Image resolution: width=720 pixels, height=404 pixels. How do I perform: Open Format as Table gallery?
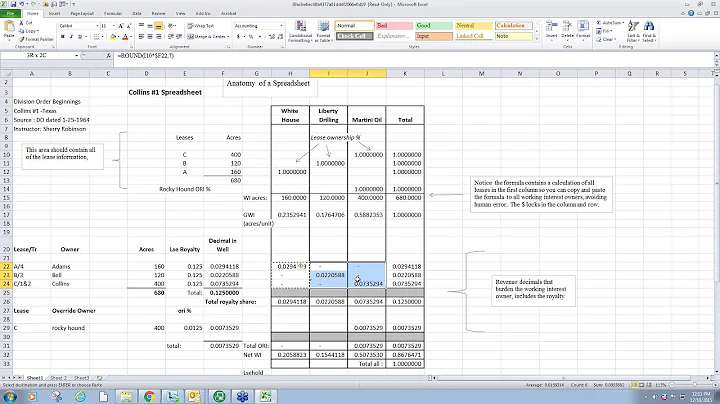click(x=323, y=31)
